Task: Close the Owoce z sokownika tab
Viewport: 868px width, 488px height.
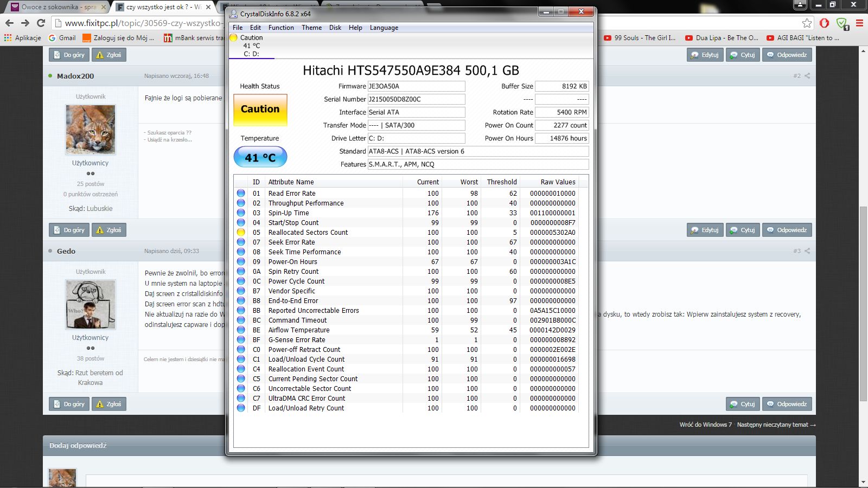Action: click(x=104, y=7)
